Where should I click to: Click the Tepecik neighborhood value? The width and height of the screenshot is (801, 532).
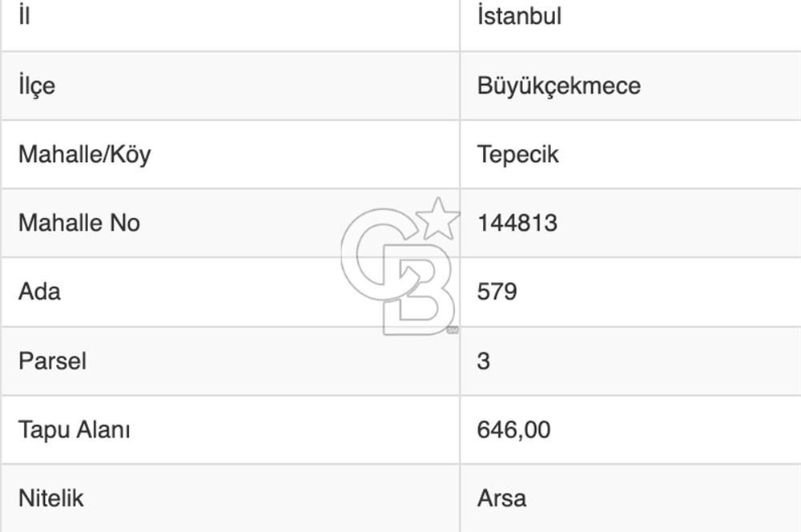coord(517,154)
